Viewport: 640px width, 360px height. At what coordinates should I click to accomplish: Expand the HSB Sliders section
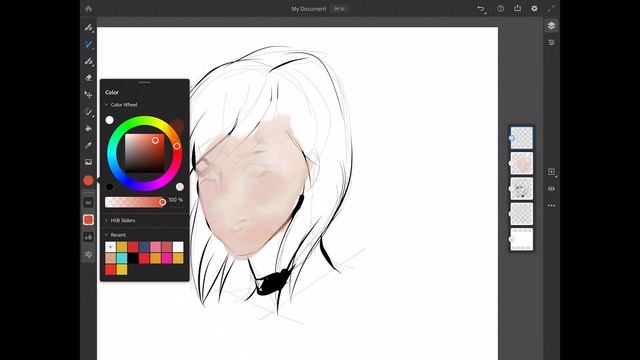coord(107,220)
